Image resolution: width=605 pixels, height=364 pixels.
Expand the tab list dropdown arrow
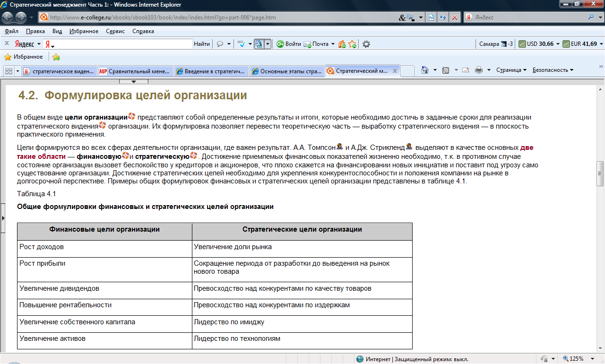point(18,71)
